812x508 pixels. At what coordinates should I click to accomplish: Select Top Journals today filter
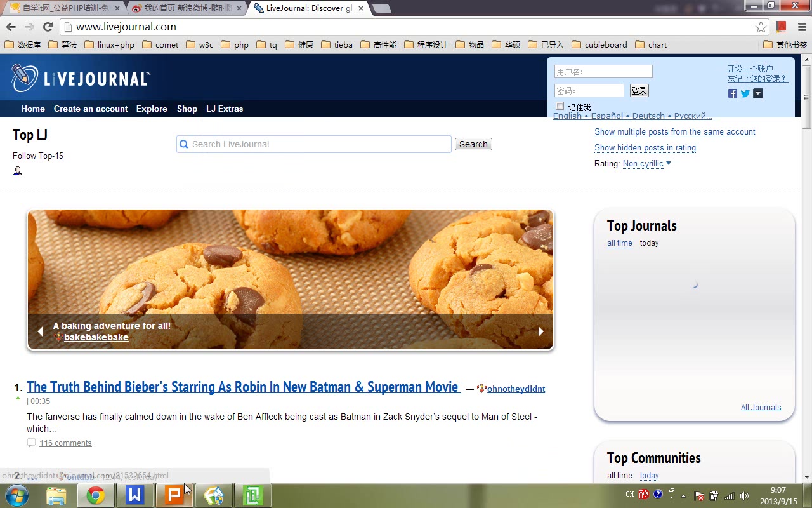click(649, 243)
